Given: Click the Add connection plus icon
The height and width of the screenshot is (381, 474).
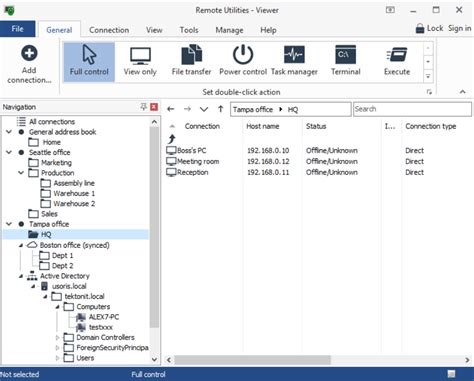Looking at the screenshot, I should pos(29,53).
